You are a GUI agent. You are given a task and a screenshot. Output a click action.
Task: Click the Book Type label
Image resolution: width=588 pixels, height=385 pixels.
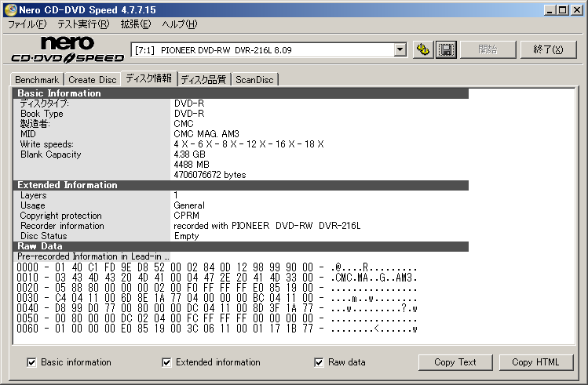(42, 114)
